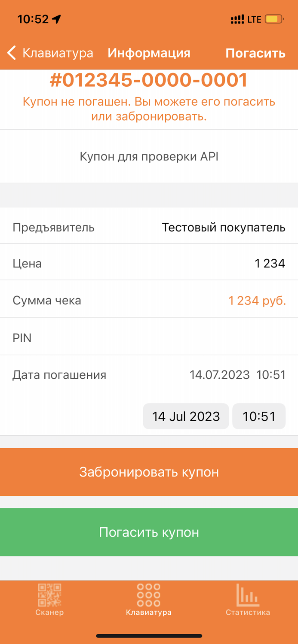Open the 14 Jul 2023 date picker
The width and height of the screenshot is (298, 644).
coord(186,416)
